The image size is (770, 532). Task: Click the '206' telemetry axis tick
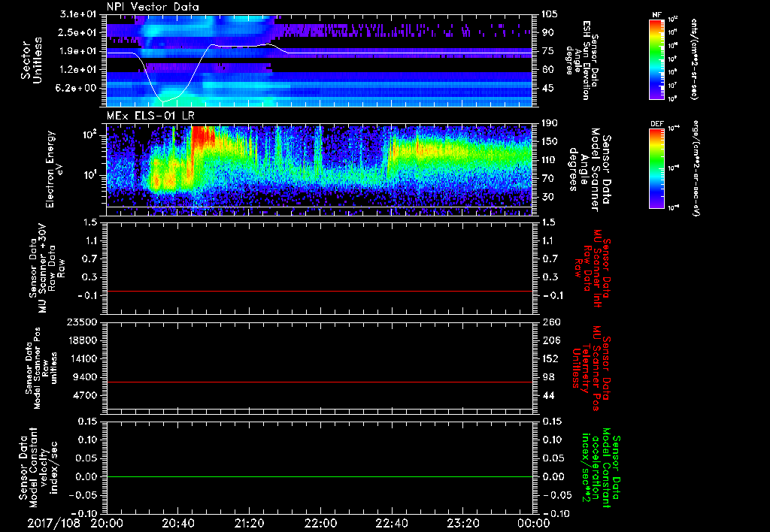(550, 340)
